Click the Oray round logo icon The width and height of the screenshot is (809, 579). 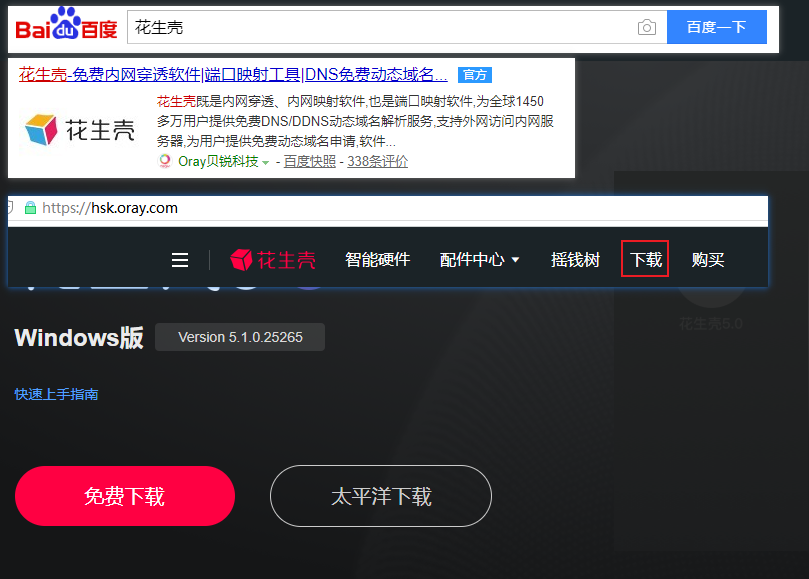165,161
